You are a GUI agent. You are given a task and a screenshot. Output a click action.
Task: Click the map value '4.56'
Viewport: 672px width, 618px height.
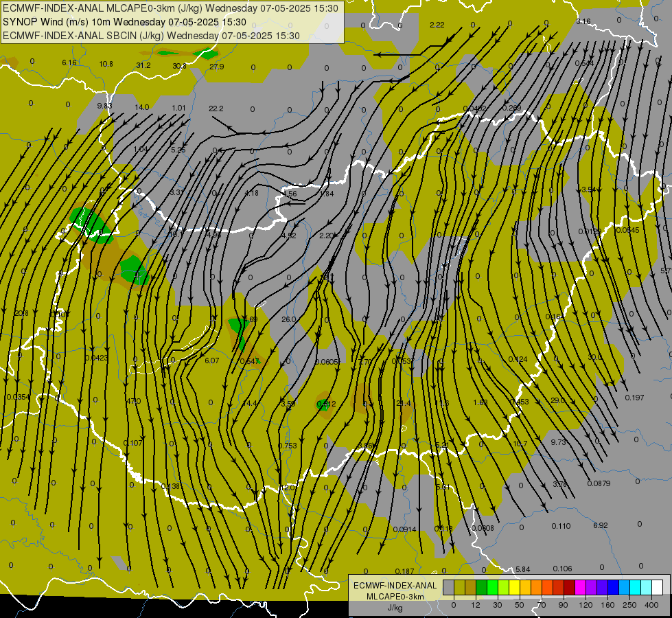tap(289, 194)
